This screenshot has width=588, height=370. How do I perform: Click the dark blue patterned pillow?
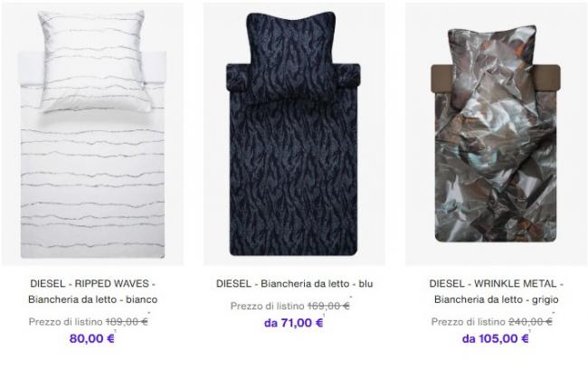(x=291, y=57)
